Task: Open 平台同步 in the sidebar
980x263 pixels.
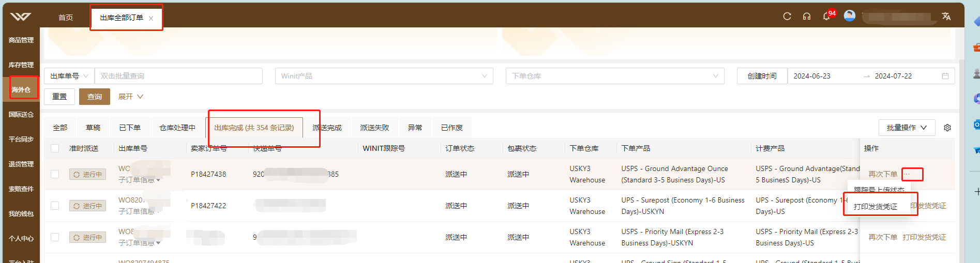Action: [21, 139]
